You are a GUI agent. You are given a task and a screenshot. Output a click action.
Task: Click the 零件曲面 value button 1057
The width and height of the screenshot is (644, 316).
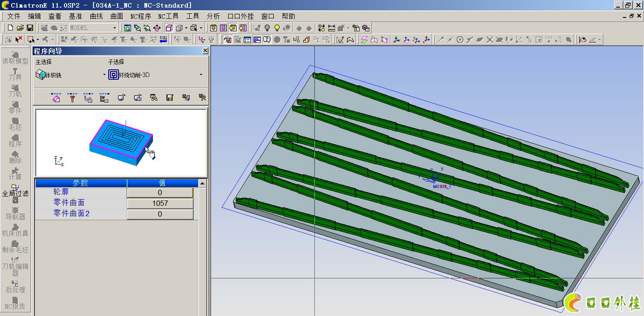point(160,203)
